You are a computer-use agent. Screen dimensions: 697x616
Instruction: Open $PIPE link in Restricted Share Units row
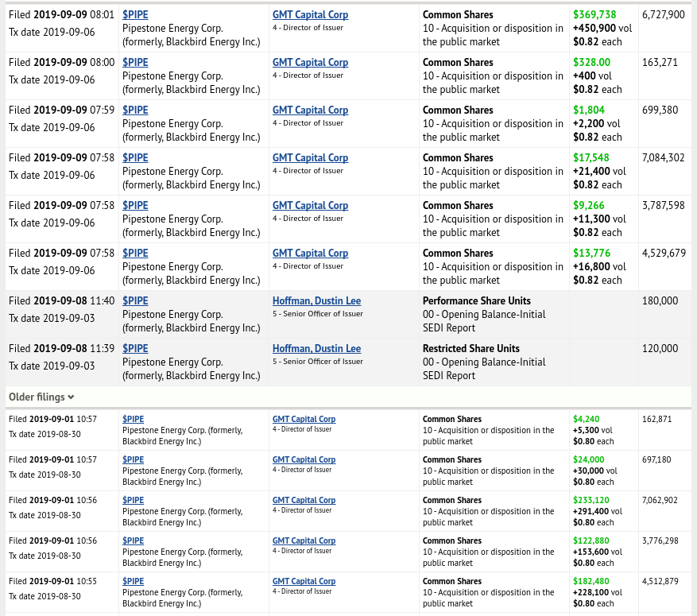(x=135, y=348)
